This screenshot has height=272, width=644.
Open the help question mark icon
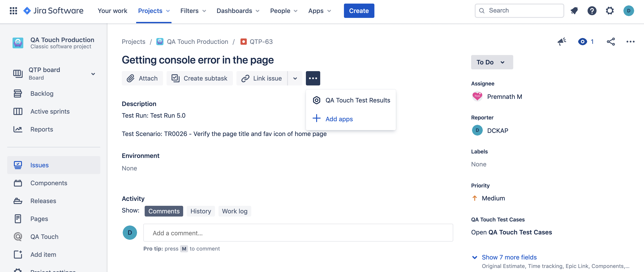[592, 11]
